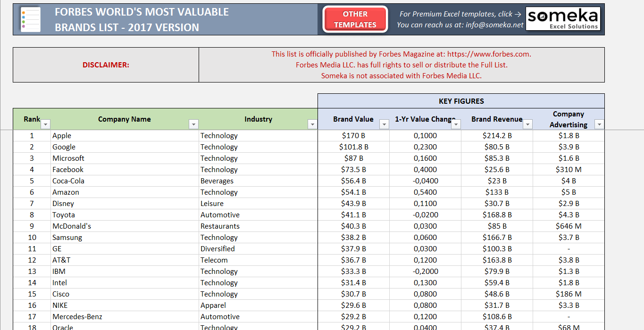Screen dimensions: 644x330
Task: Select the Telecom industry cell
Action: coord(258,260)
